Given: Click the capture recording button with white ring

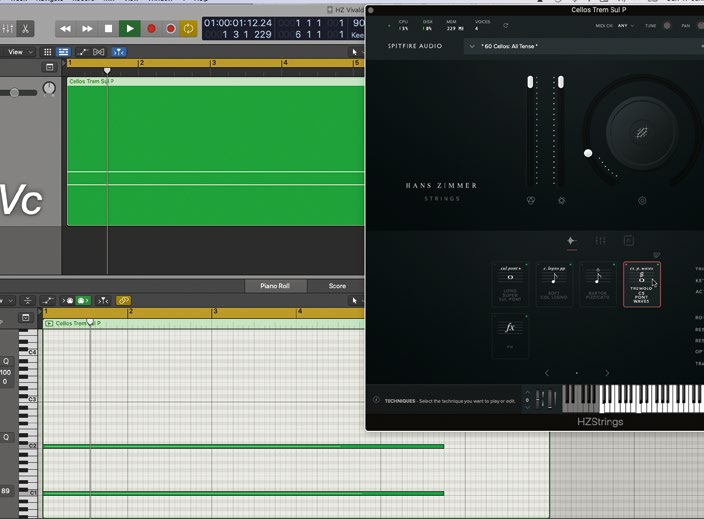Looking at the screenshot, I should [171, 29].
